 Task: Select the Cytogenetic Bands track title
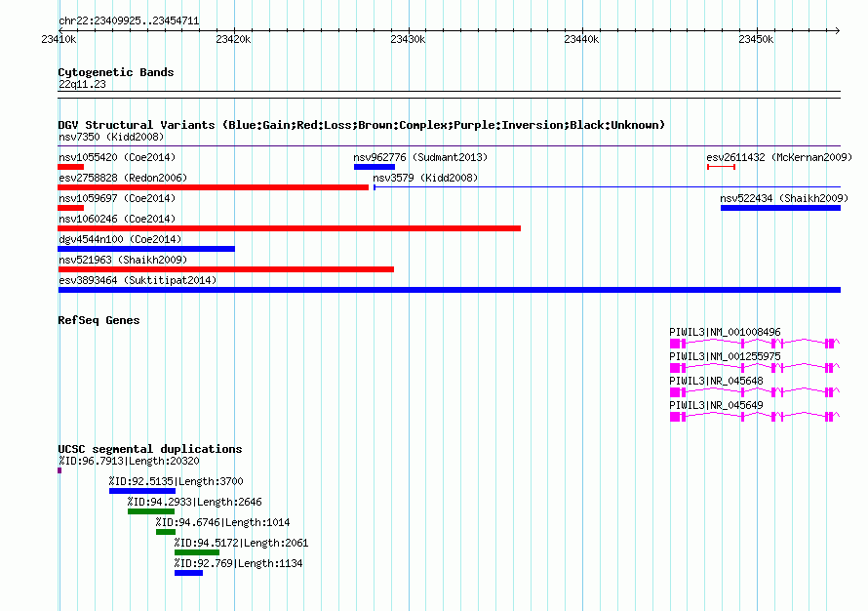click(116, 72)
